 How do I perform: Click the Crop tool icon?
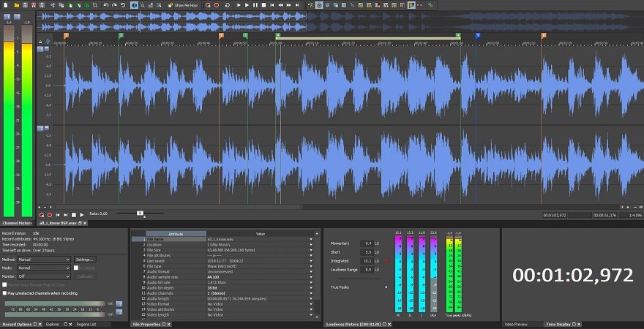point(94,5)
